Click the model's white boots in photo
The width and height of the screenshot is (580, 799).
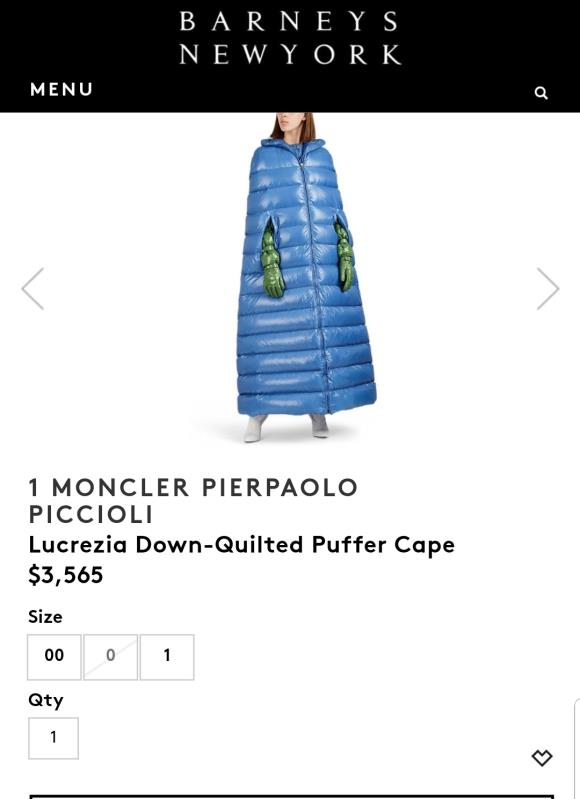[x=286, y=427]
